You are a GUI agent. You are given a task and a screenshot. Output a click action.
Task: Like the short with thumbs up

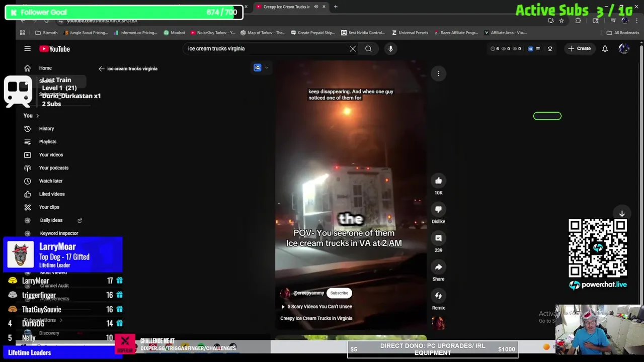pos(438,180)
